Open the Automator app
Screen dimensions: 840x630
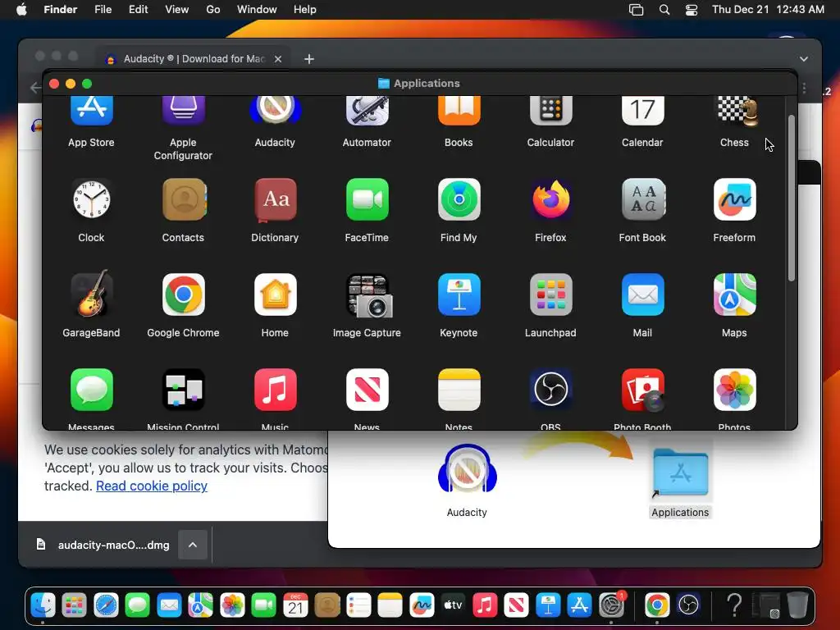pos(367,112)
